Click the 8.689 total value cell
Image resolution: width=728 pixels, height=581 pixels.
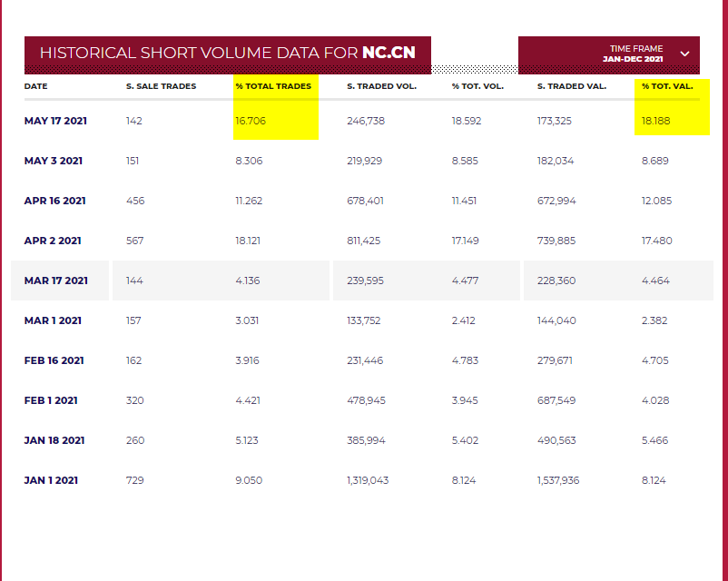pyautogui.click(x=655, y=161)
